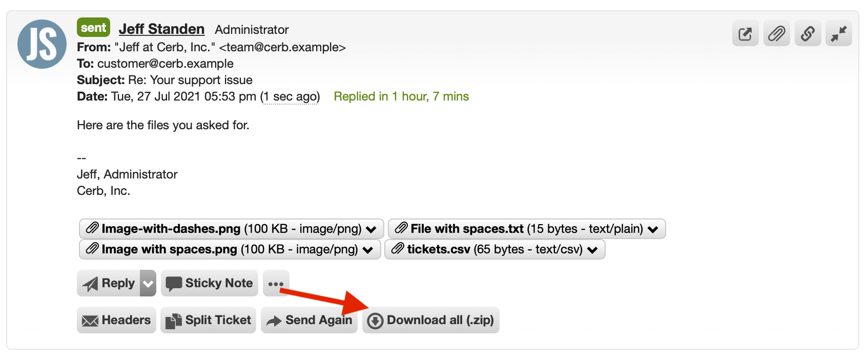
Task: Toggle the more options ellipsis button
Action: tap(276, 283)
